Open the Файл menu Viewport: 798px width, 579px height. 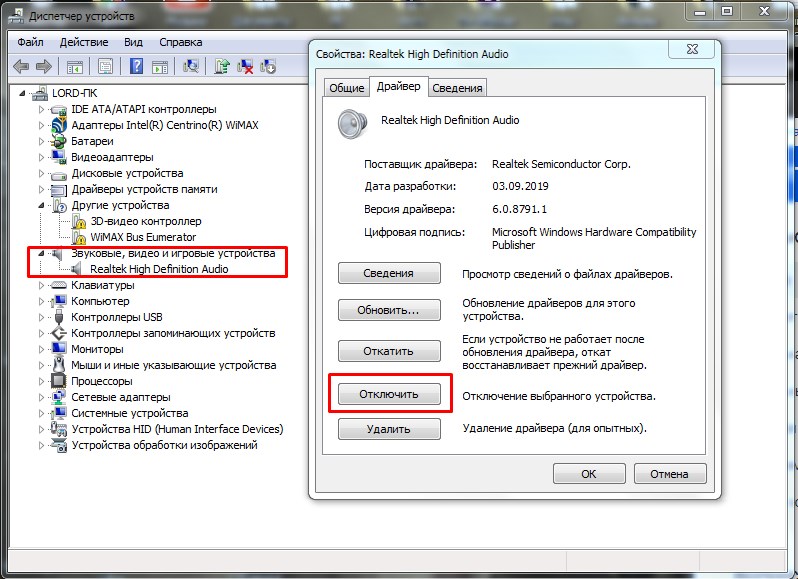coord(31,42)
